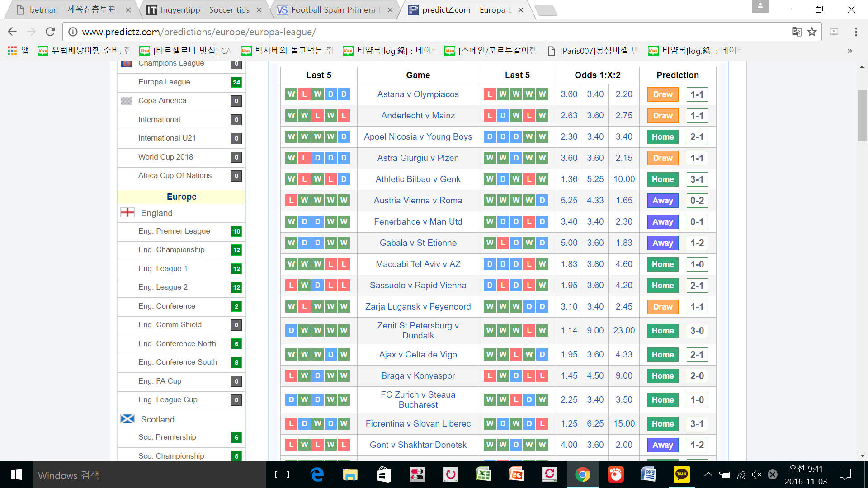Open the Copa America sidebar link
868x488 pixels.
(x=162, y=100)
